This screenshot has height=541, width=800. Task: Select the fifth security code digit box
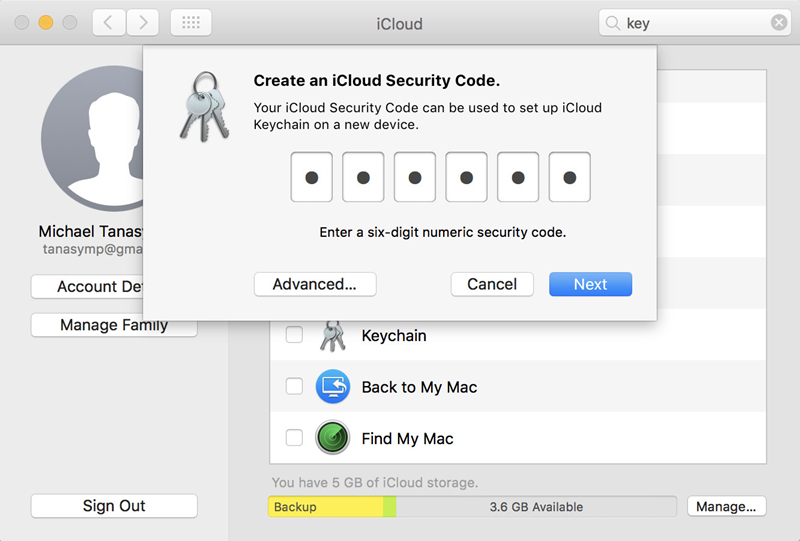coord(518,177)
